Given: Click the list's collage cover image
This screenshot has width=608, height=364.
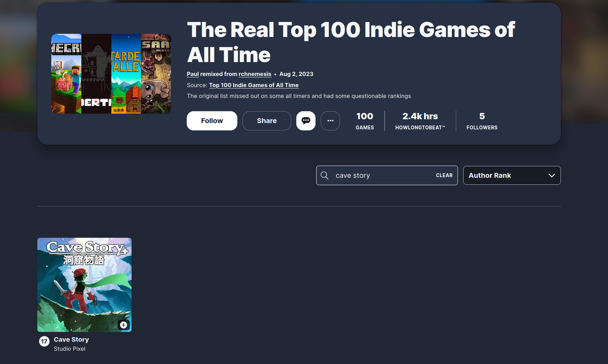Looking at the screenshot, I should [111, 74].
